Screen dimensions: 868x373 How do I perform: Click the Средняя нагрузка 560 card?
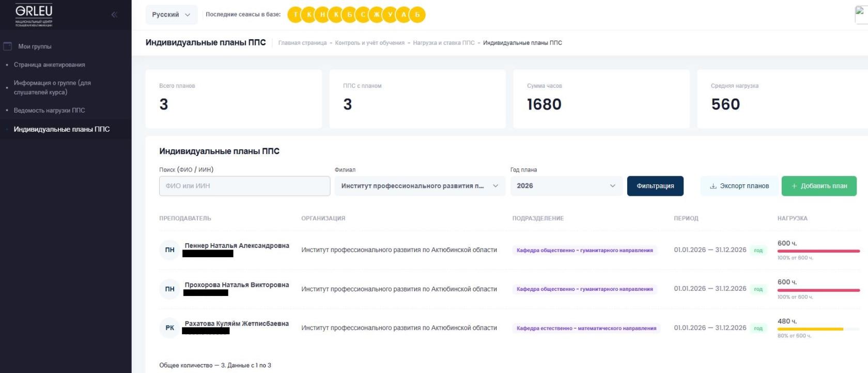[783, 99]
